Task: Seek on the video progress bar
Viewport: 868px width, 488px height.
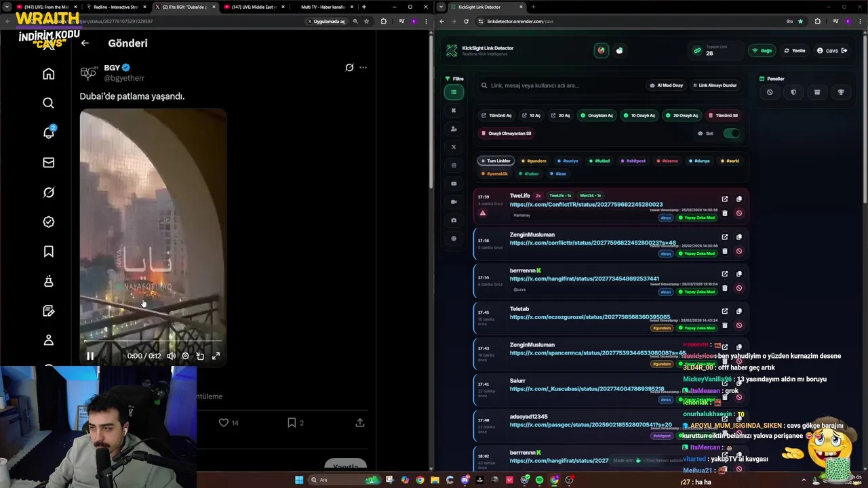Action: (153, 342)
